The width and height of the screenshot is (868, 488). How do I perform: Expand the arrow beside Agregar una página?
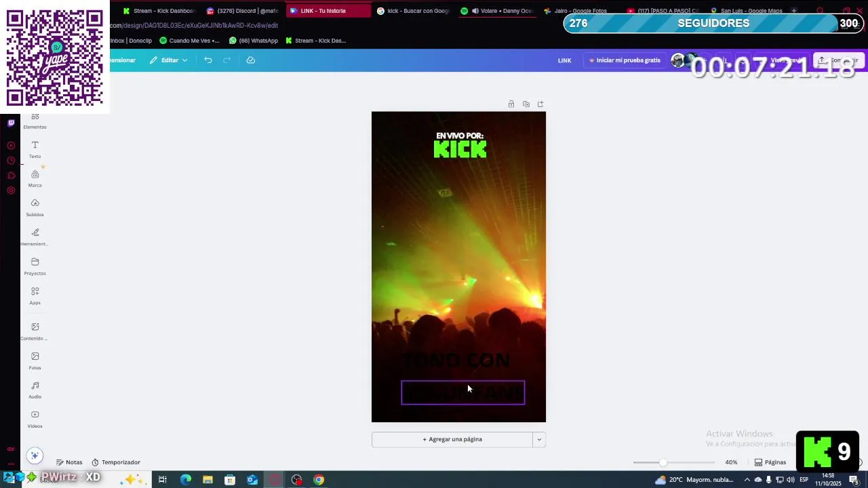pyautogui.click(x=539, y=439)
